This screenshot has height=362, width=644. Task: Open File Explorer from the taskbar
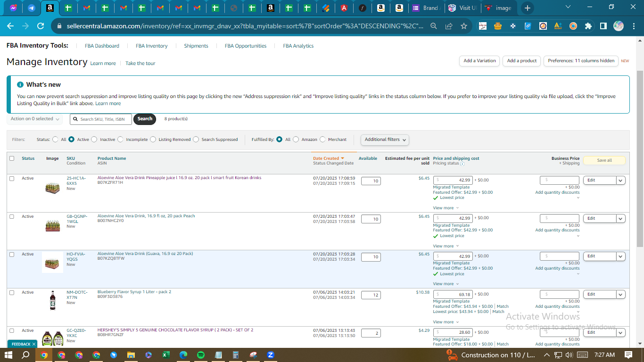click(131, 355)
